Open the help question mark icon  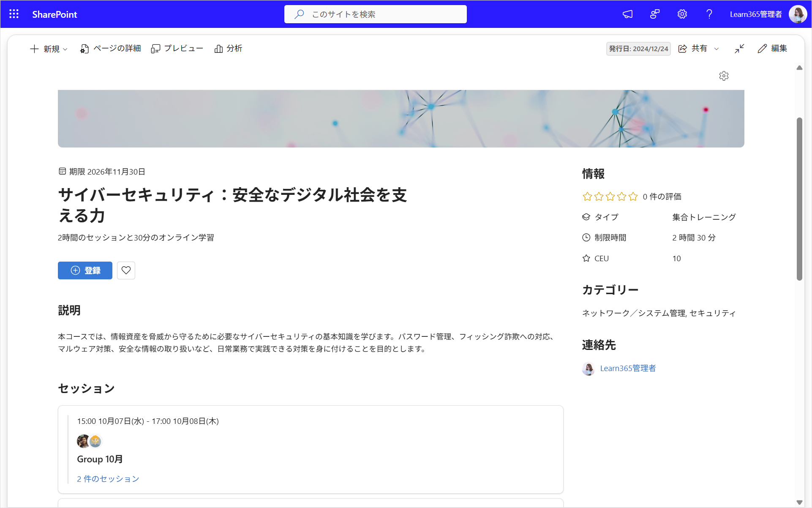pos(709,14)
